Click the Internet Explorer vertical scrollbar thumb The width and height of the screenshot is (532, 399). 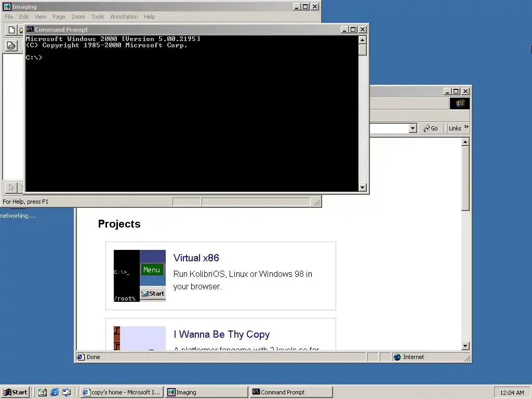[x=465, y=179]
